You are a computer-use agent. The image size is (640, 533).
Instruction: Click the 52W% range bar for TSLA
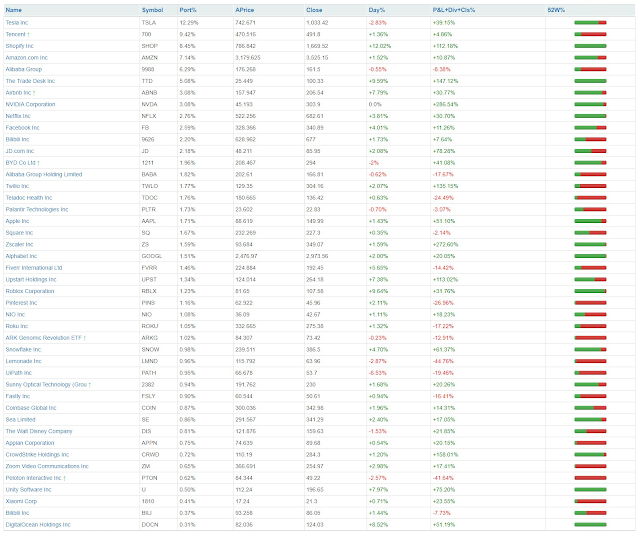click(590, 22)
